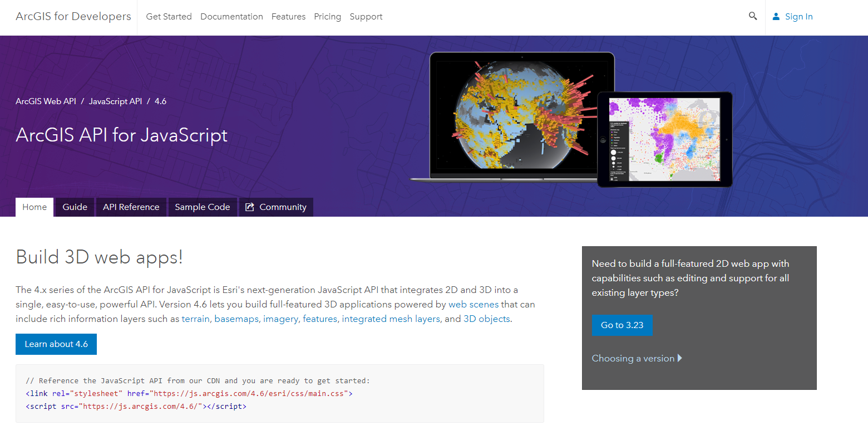Follow the features link in paragraph
This screenshot has height=430, width=868.
coord(320,319)
